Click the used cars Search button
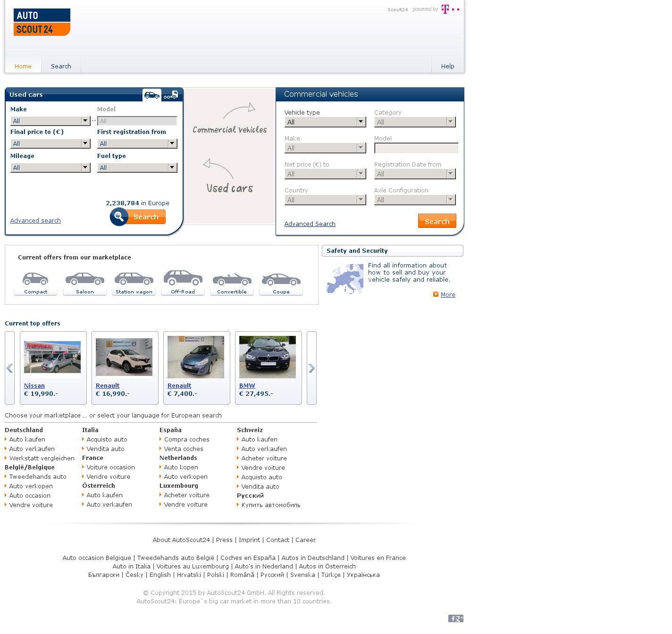The height and width of the screenshot is (634, 672). point(138,217)
